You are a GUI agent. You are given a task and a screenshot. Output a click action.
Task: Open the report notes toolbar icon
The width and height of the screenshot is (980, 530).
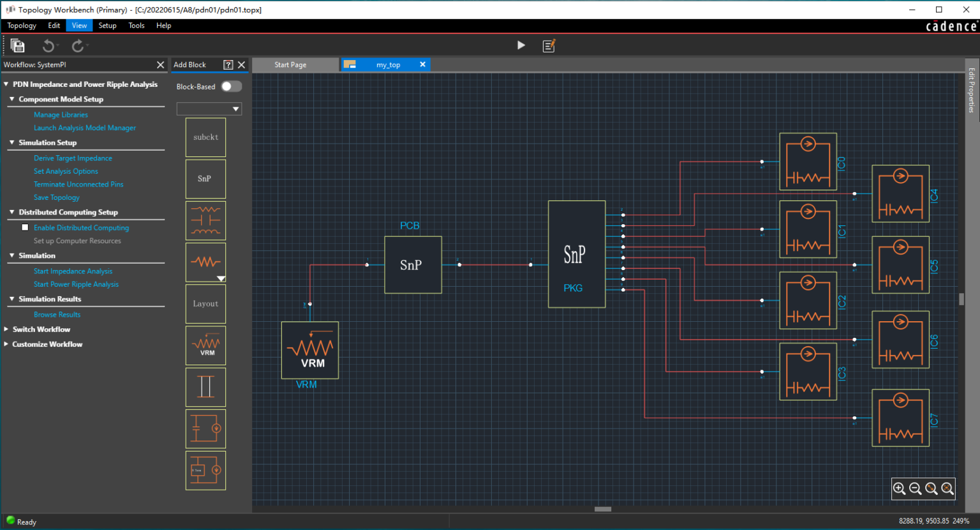tap(549, 45)
